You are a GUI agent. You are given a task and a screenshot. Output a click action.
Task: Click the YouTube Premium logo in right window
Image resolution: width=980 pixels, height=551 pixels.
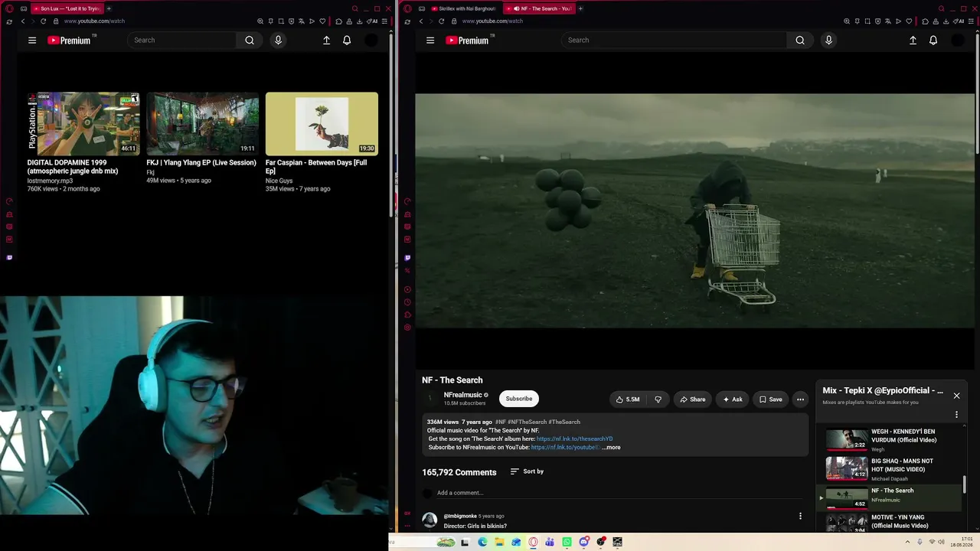[x=467, y=40]
